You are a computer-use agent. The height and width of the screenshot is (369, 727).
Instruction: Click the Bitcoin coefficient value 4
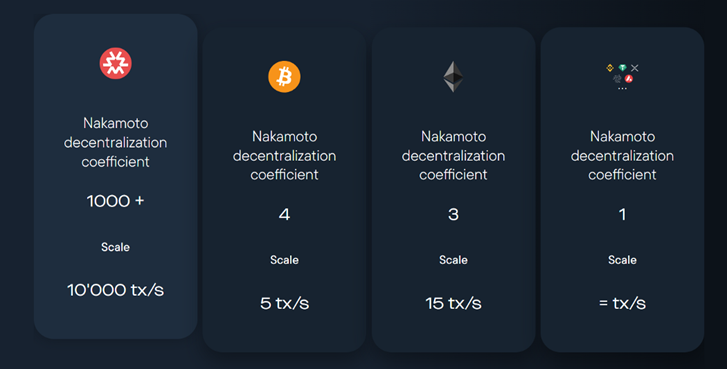284,214
